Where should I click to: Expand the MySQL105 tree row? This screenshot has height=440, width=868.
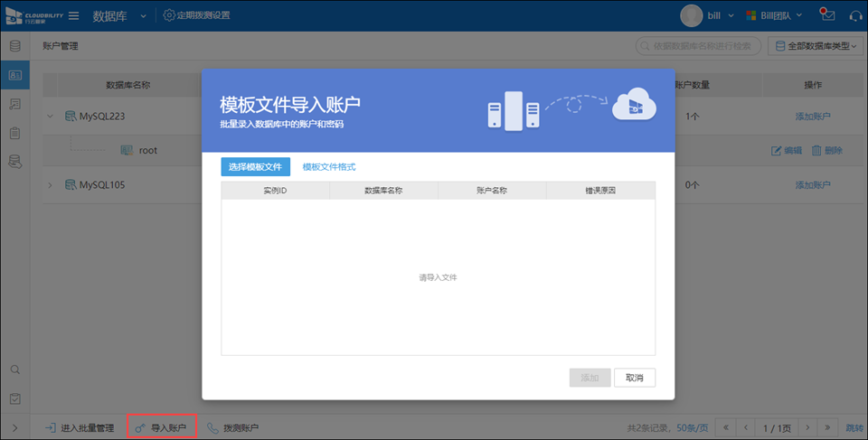tap(51, 185)
